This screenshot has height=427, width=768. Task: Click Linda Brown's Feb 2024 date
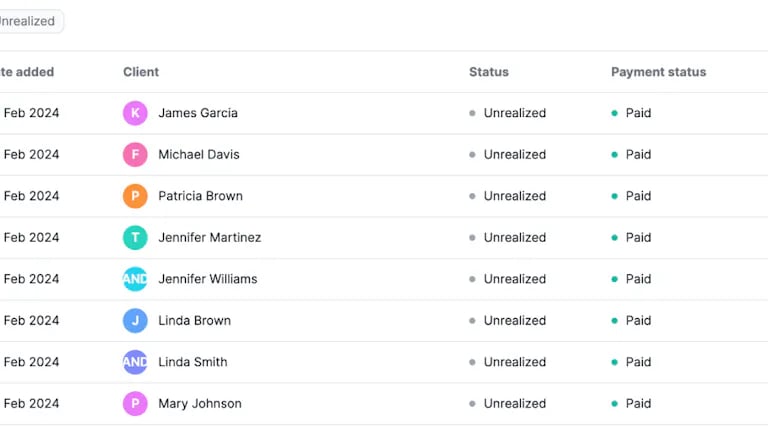click(x=31, y=321)
